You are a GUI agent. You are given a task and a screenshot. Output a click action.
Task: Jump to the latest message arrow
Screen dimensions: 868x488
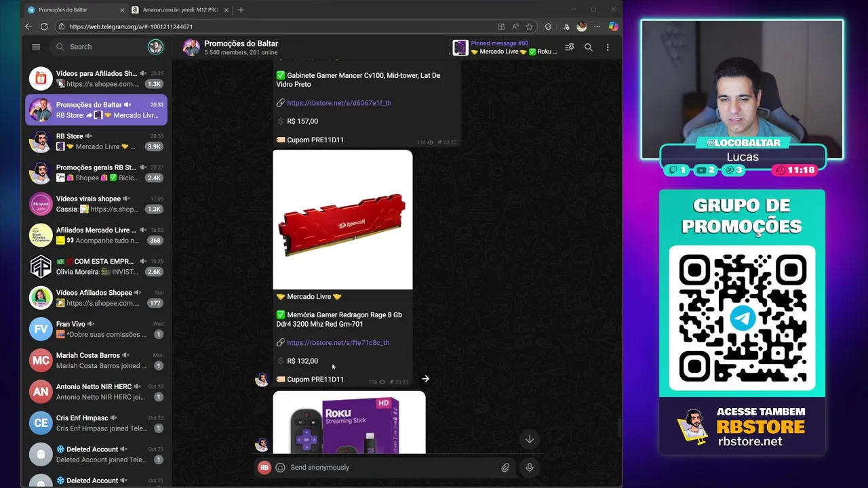click(x=530, y=439)
